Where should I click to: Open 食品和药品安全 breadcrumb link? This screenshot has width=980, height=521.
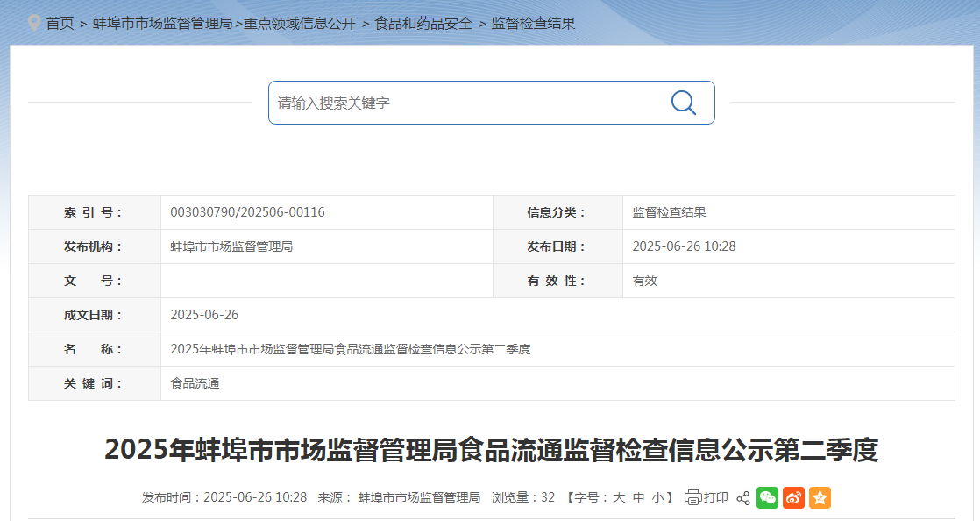pyautogui.click(x=423, y=24)
